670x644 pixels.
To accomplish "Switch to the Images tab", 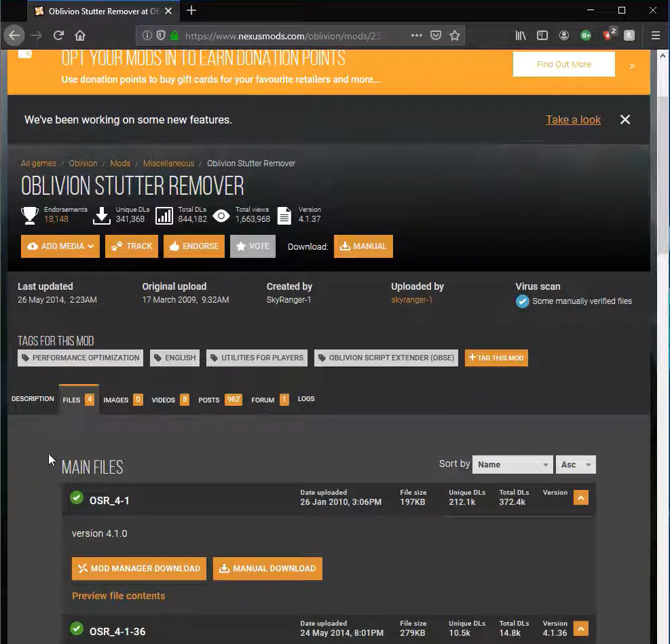I will (x=123, y=400).
